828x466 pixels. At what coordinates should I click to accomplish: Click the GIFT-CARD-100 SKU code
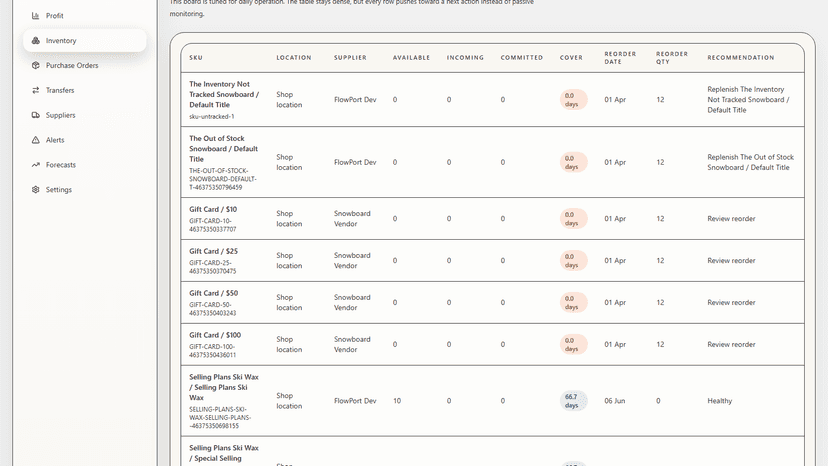coord(213,351)
